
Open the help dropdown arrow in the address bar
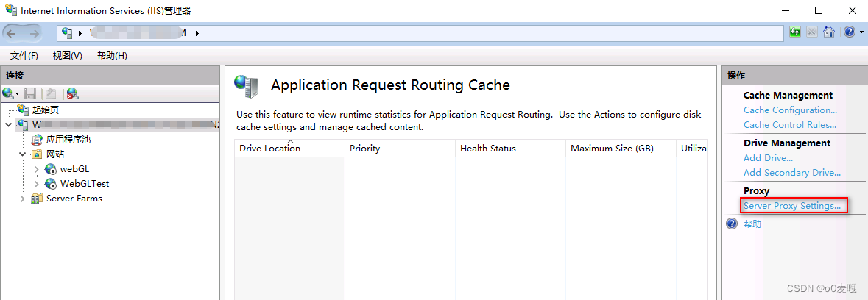861,32
